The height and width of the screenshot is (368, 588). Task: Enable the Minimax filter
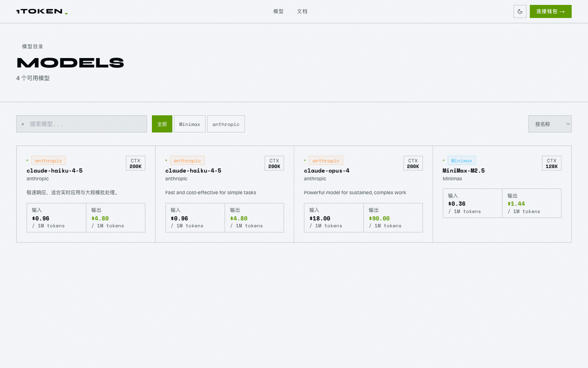189,123
